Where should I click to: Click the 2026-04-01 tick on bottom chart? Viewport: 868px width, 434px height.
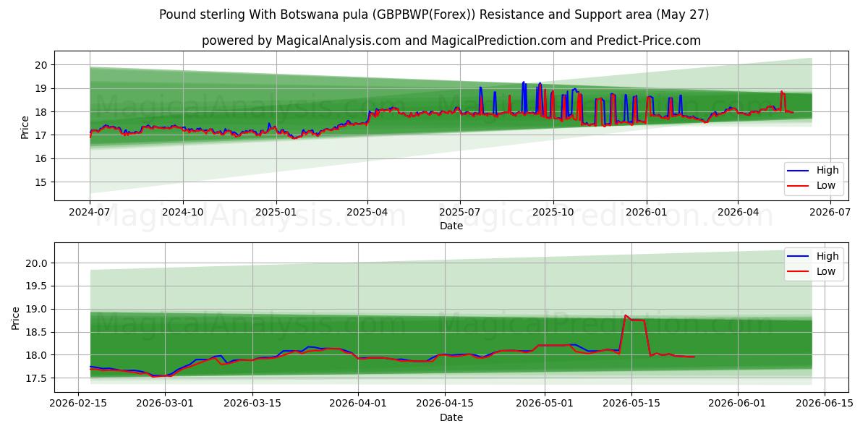358,404
